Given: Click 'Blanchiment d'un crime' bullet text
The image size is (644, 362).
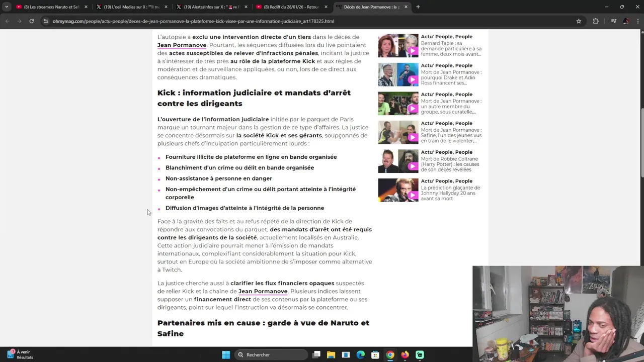Looking at the screenshot, I should pyautogui.click(x=239, y=168).
